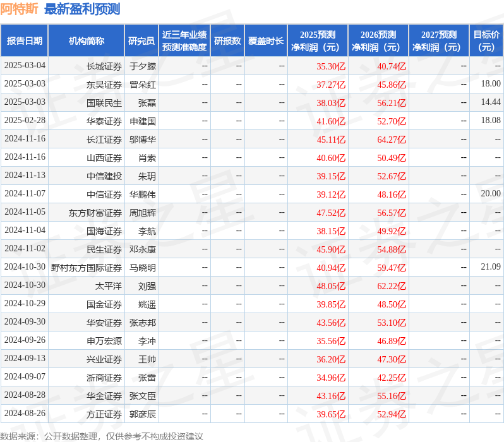The height and width of the screenshot is (442, 504).
Task: Select the 40.74亿 profit value
Action: coord(392,66)
